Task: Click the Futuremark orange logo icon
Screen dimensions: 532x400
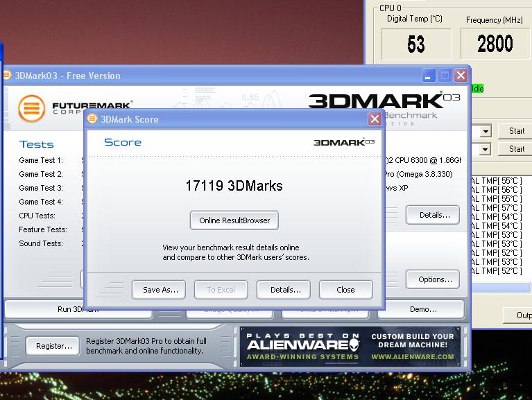Action: (31, 108)
